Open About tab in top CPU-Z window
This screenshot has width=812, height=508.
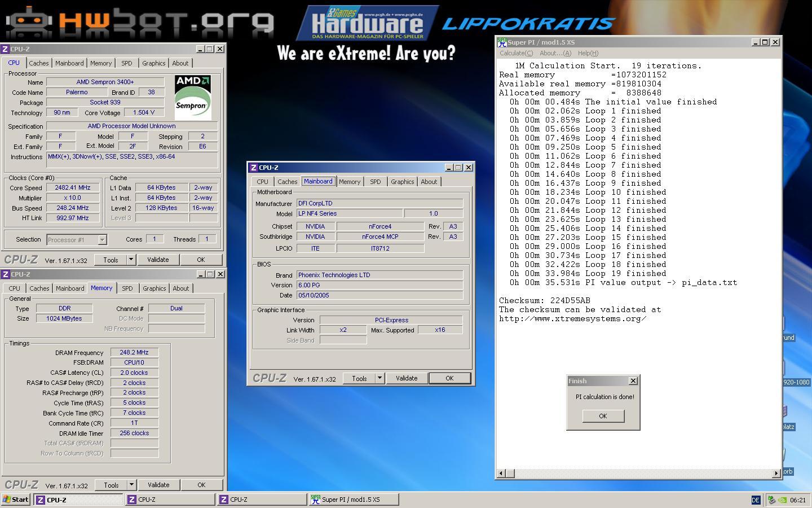(x=180, y=63)
